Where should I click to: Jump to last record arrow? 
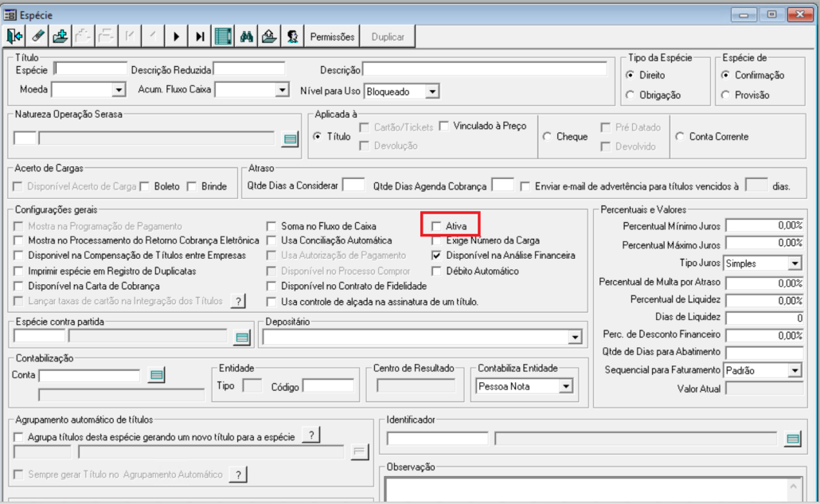(200, 37)
